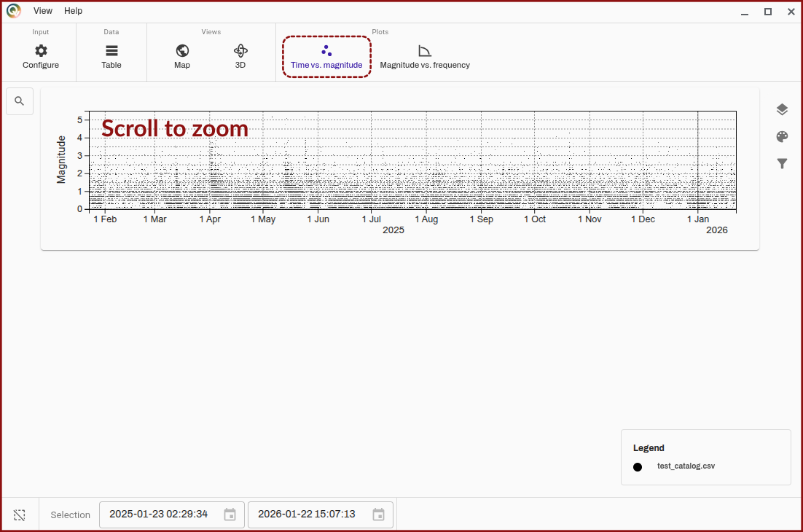803x532 pixels.
Task: Click the 2026 year label
Action: [716, 230]
